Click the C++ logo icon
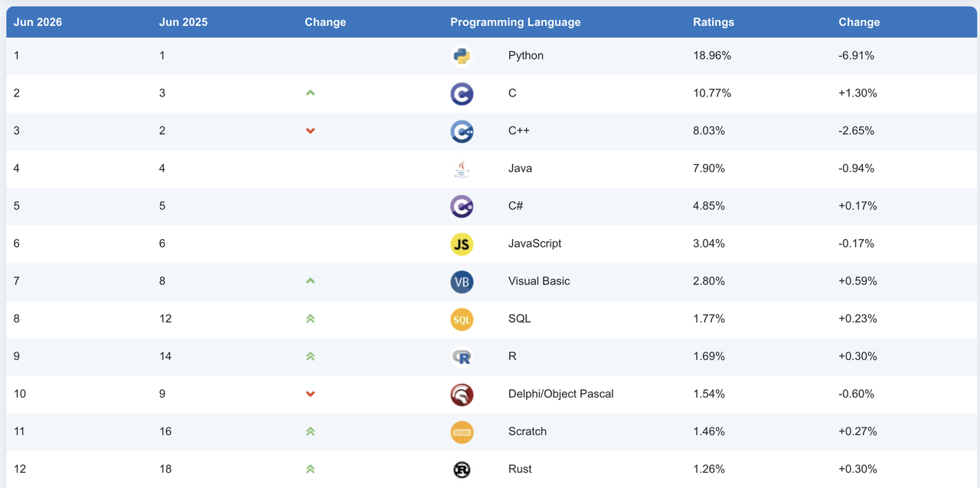Viewport: 980px width, 488px height. [462, 131]
